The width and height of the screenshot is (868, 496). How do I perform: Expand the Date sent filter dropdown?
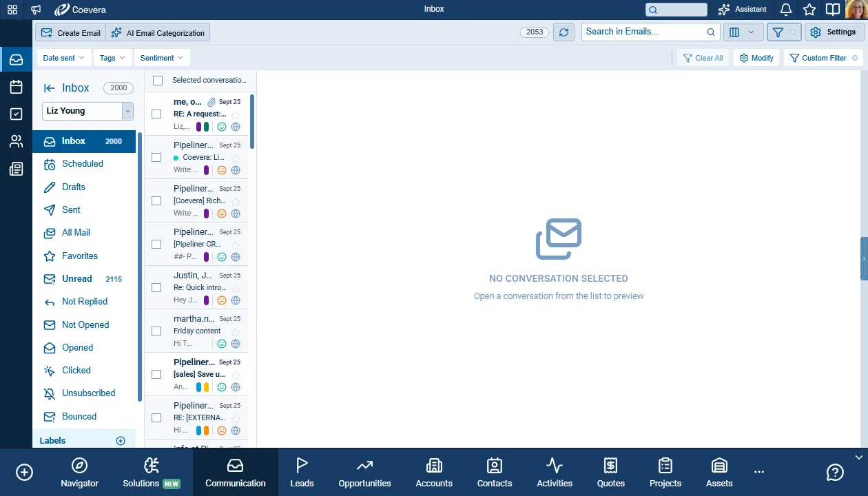pos(63,58)
